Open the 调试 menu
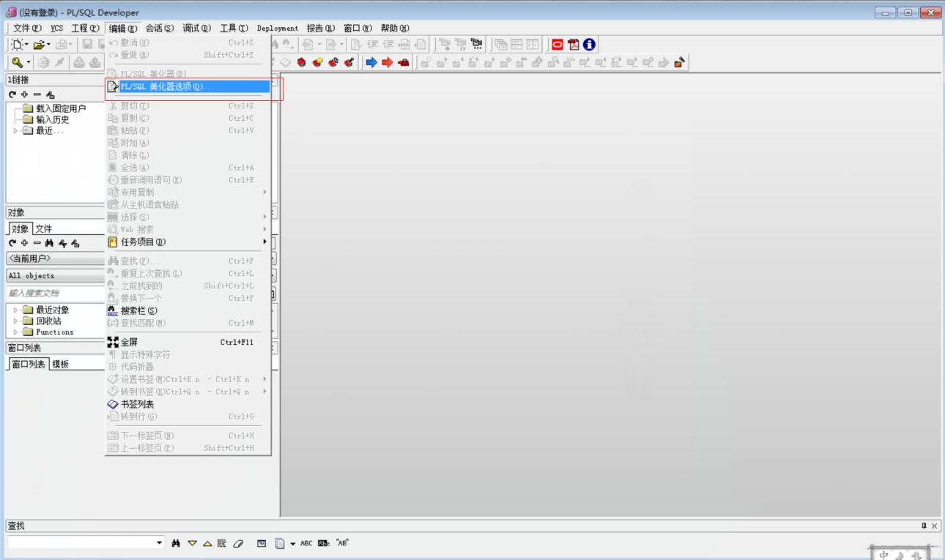Screen dimensions: 945x560 [x=196, y=29]
